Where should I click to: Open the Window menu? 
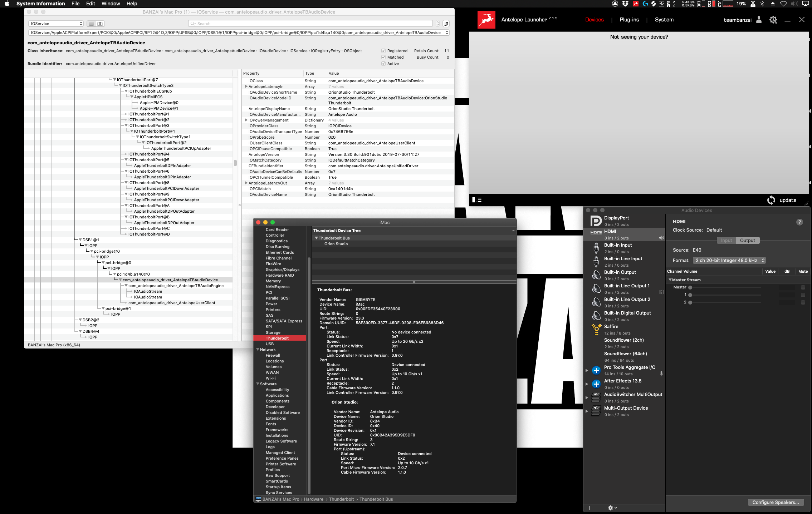(111, 4)
